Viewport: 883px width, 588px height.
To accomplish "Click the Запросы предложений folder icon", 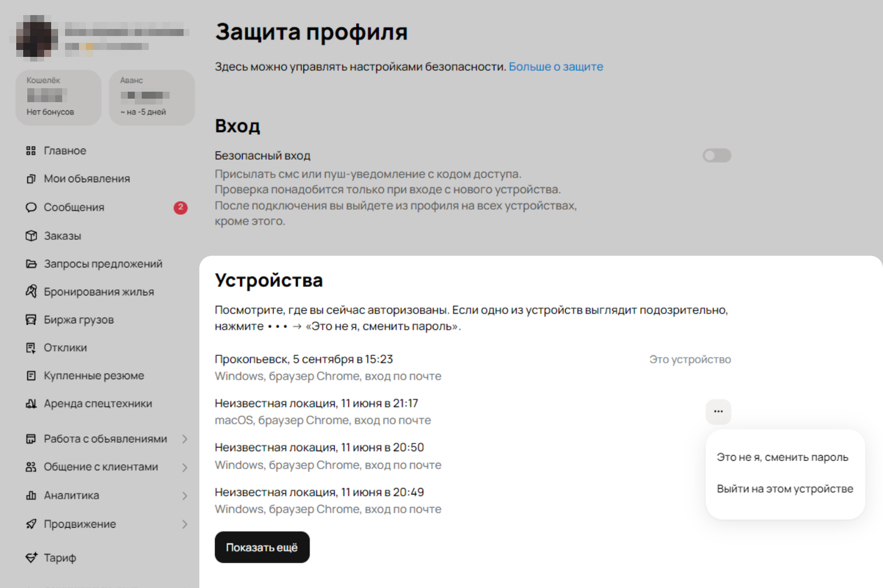I will coord(31,264).
